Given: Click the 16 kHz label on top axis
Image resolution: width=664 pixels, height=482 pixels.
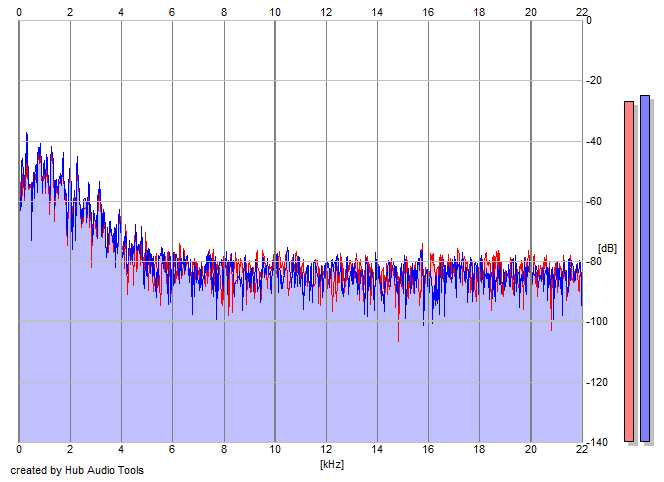Looking at the screenshot, I should [x=428, y=12].
